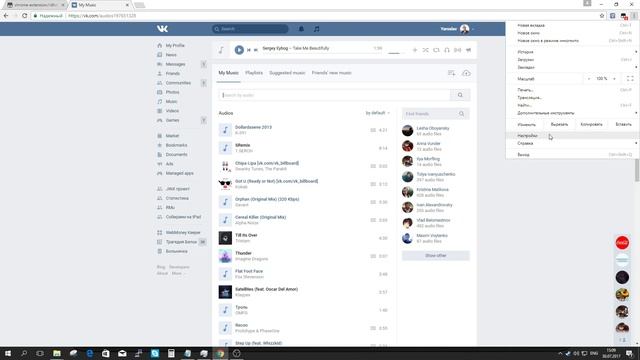Open music player icon in VK header
The height and width of the screenshot is (360, 640).
click(317, 29)
